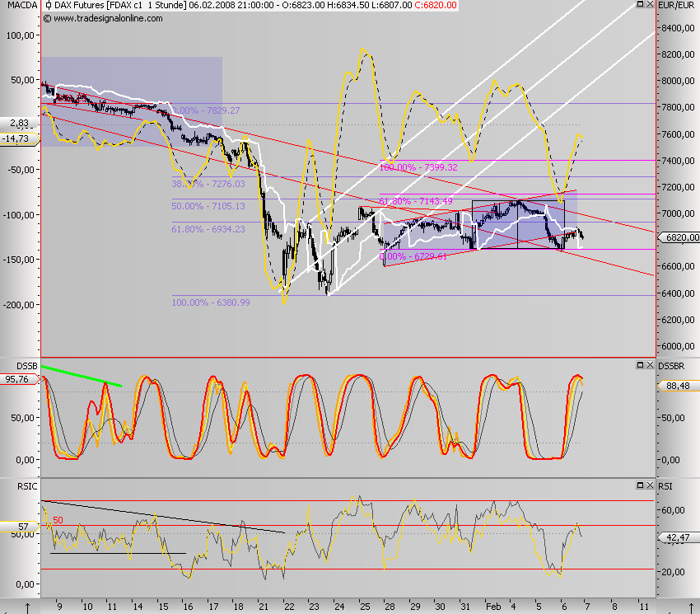Viewport: 700px width, 614px height.
Task: Click the red 50 label in RSI pane
Action: 58,520
